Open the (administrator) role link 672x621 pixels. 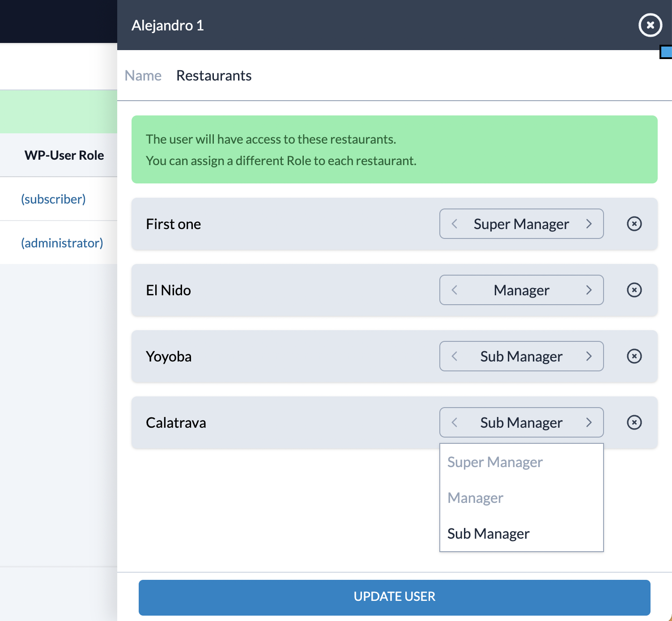click(62, 243)
